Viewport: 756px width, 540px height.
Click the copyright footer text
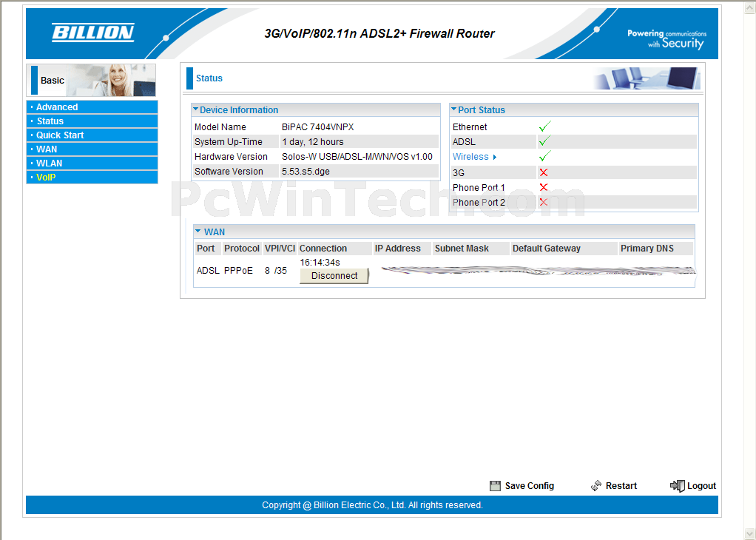click(x=372, y=505)
